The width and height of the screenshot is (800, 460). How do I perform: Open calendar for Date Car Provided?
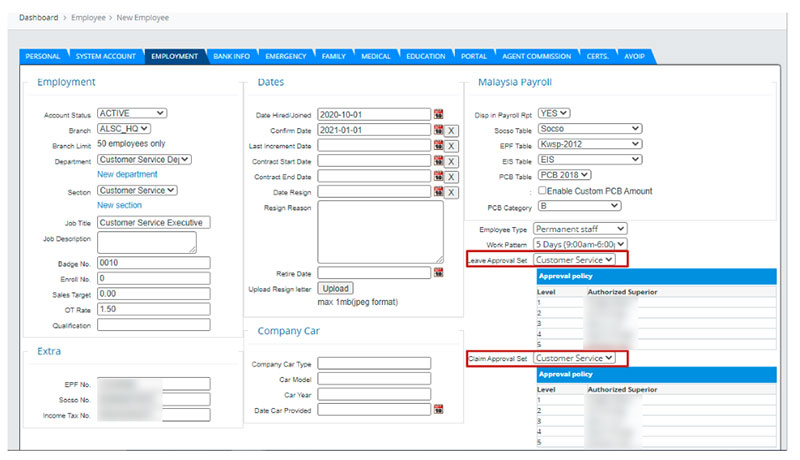438,409
